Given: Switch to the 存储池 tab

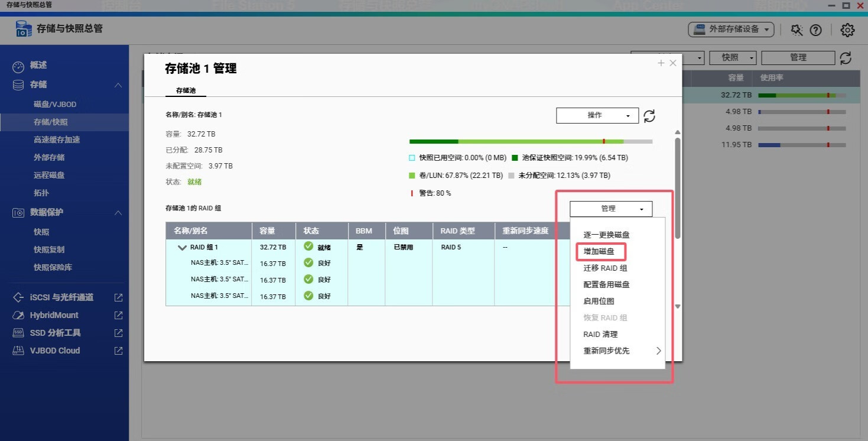Looking at the screenshot, I should coord(186,91).
